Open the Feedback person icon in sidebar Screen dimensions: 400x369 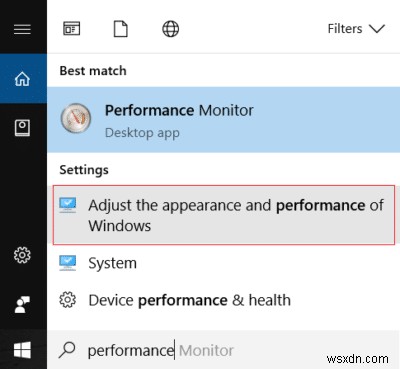[x=22, y=304]
